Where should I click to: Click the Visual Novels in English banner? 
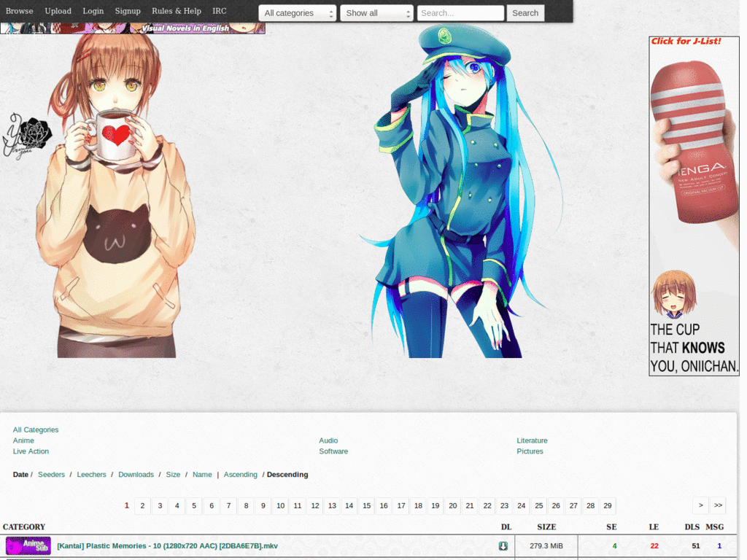pyautogui.click(x=133, y=28)
